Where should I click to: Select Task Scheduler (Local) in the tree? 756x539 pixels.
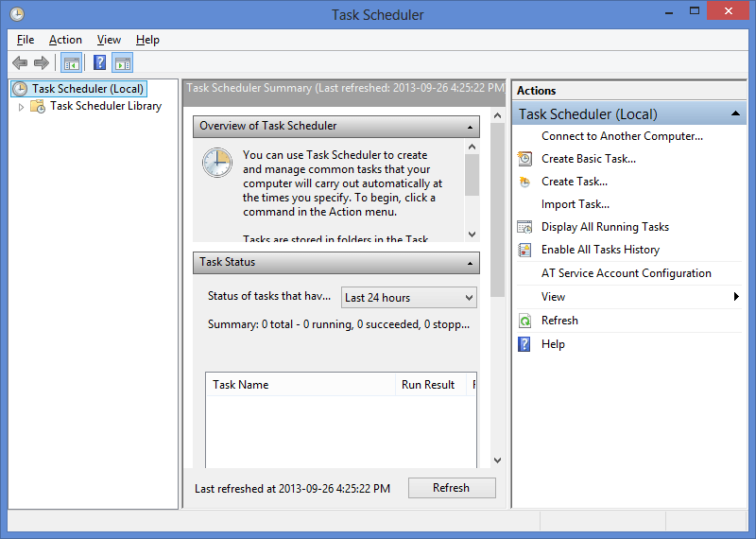tap(88, 89)
